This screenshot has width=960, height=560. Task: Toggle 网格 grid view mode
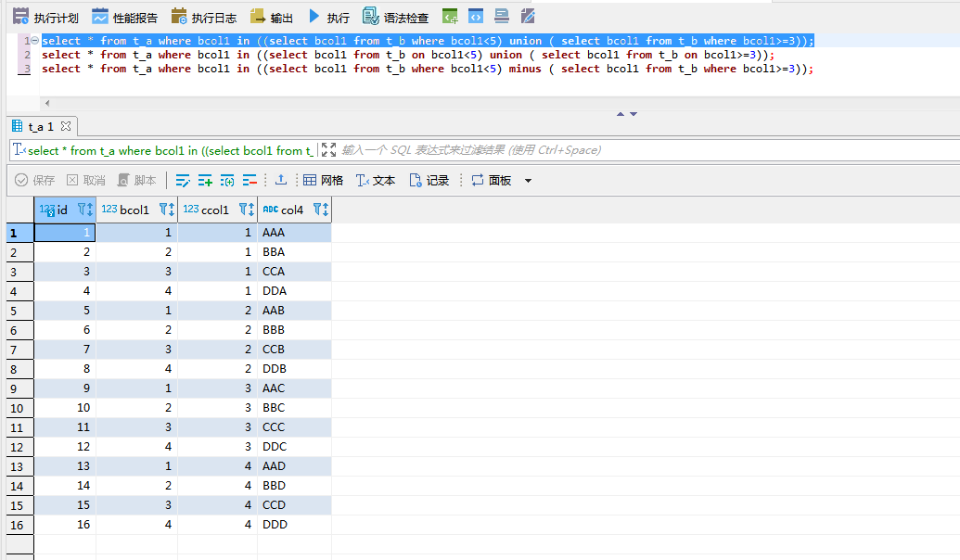click(323, 180)
